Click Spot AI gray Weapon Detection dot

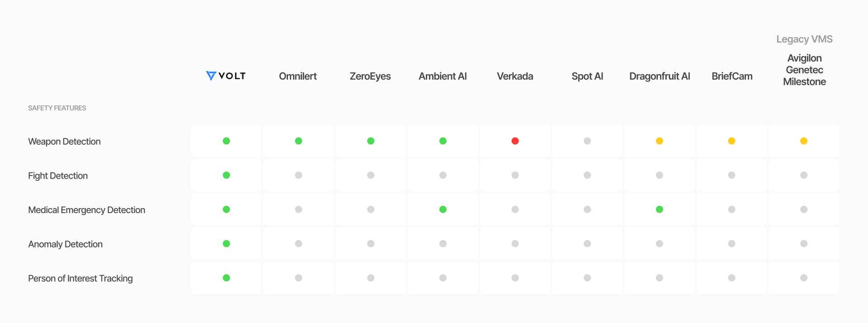[587, 141]
